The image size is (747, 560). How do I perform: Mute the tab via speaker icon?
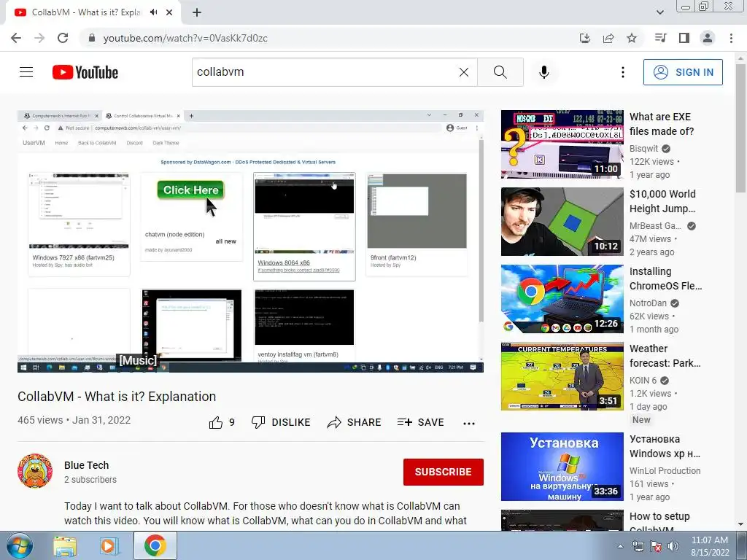[x=153, y=12]
